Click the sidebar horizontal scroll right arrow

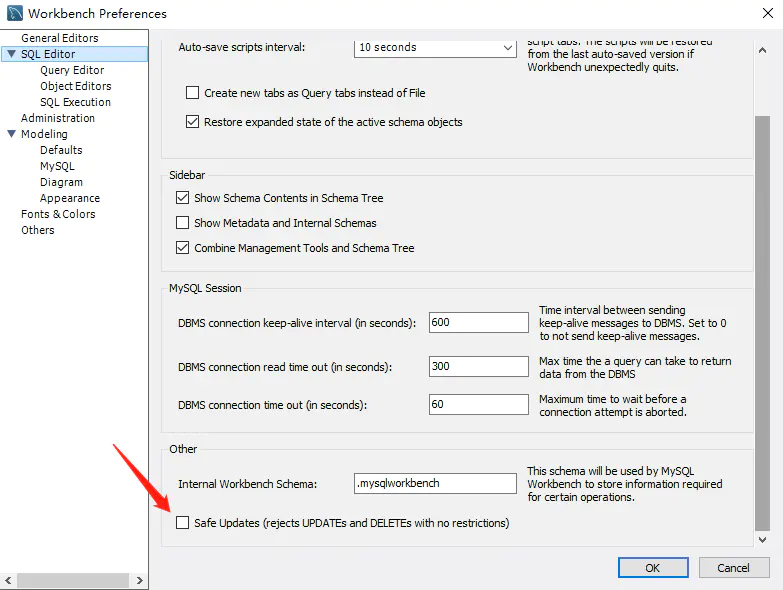point(140,580)
